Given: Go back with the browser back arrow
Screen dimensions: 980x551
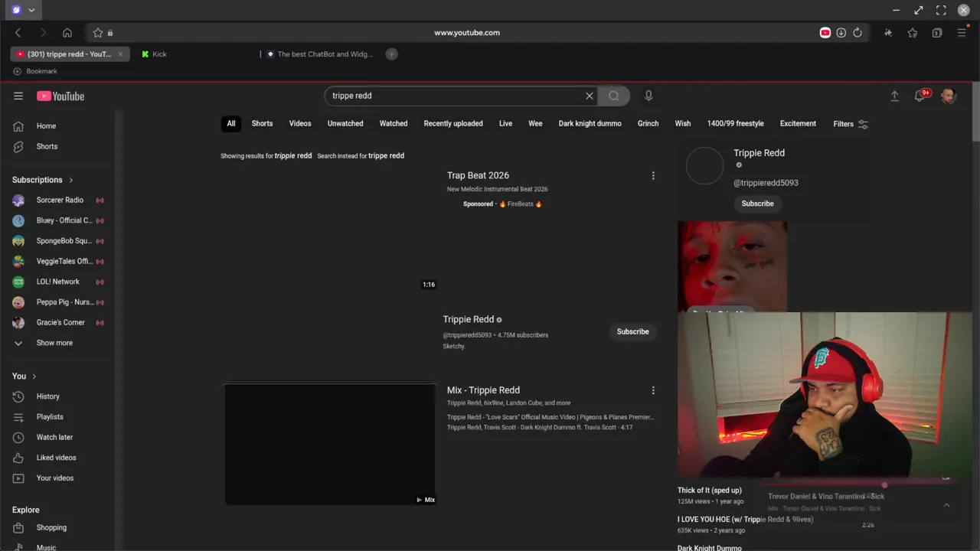Looking at the screenshot, I should point(18,33).
